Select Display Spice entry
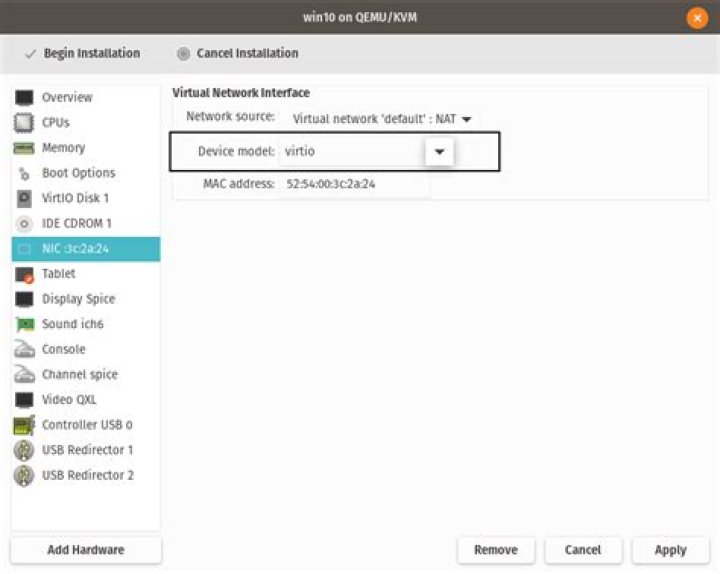The width and height of the screenshot is (720, 574). (x=86, y=299)
